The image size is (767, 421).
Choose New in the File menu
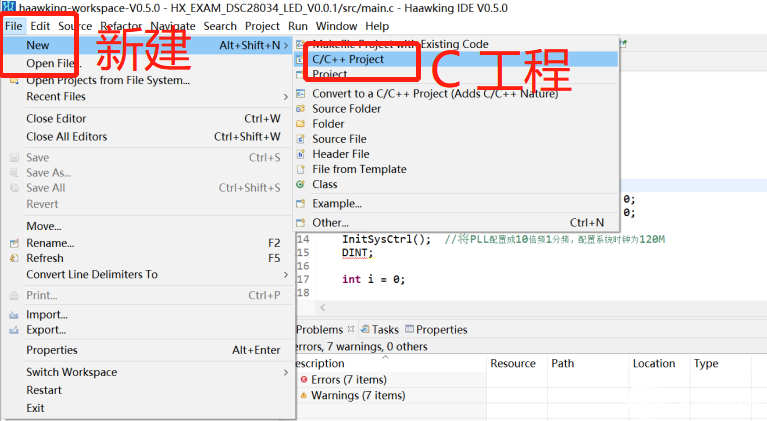pos(148,45)
